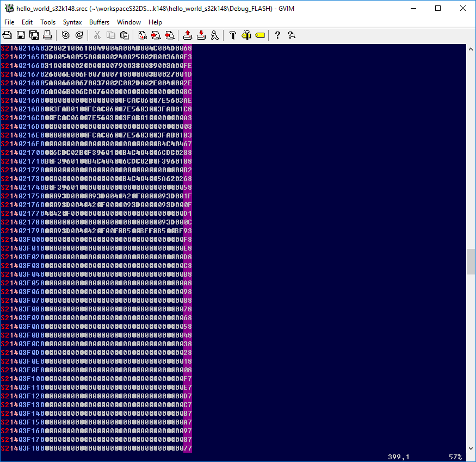
Task: Click the scrollbar down arrow
Action: pos(471,448)
